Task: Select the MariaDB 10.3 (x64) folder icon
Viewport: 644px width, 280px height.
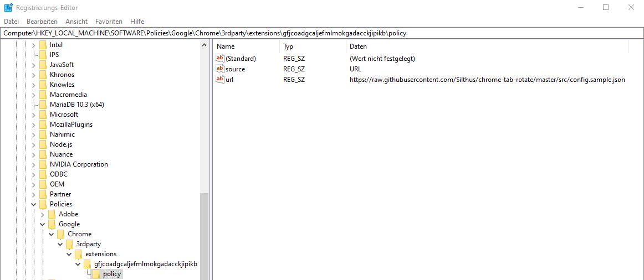Action: tap(43, 105)
